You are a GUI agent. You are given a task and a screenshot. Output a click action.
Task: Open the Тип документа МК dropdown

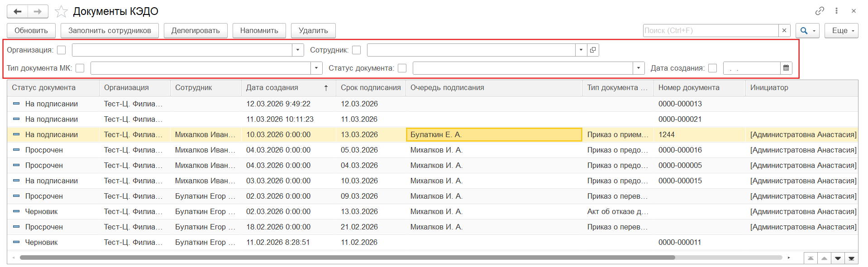[x=316, y=68]
